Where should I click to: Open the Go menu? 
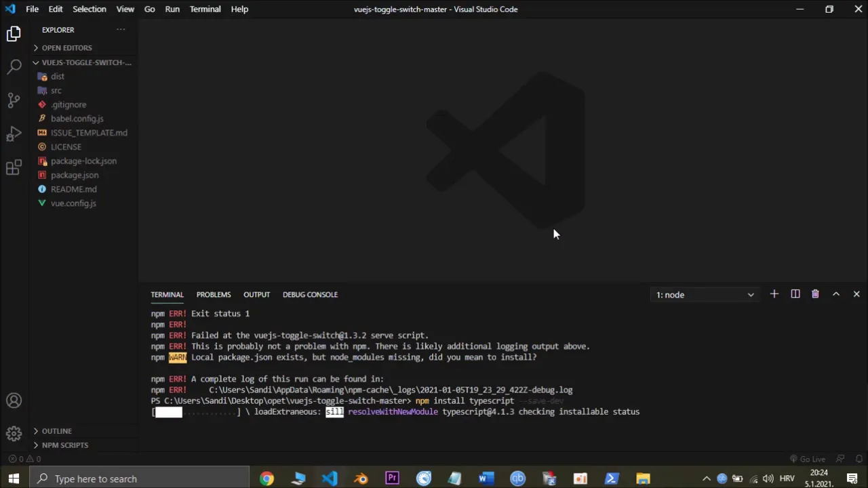150,9
